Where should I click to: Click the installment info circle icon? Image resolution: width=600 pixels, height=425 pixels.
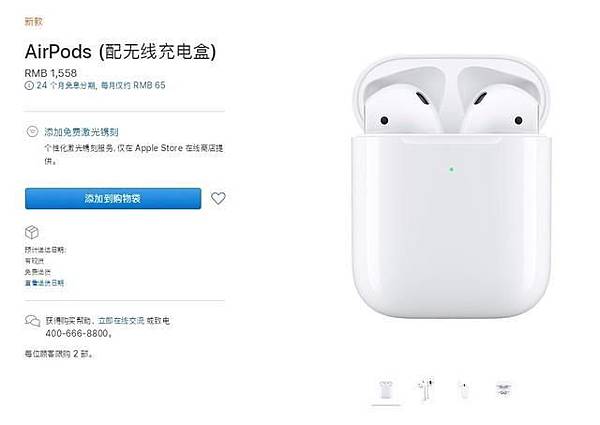(x=29, y=85)
